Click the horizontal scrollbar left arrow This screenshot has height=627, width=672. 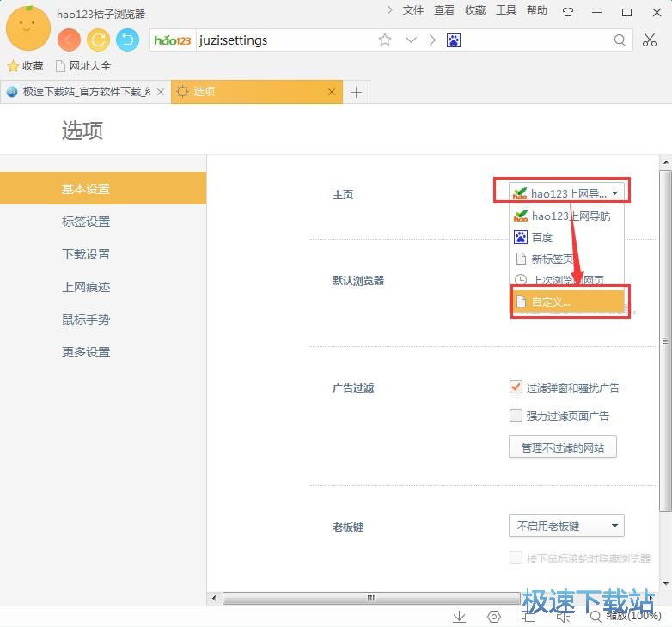click(213, 598)
